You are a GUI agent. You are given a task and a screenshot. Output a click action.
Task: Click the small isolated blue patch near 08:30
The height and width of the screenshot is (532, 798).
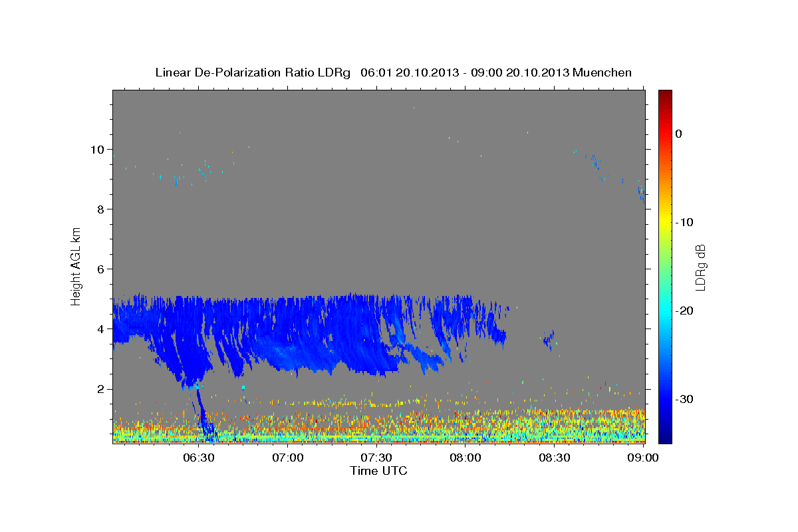click(x=549, y=340)
